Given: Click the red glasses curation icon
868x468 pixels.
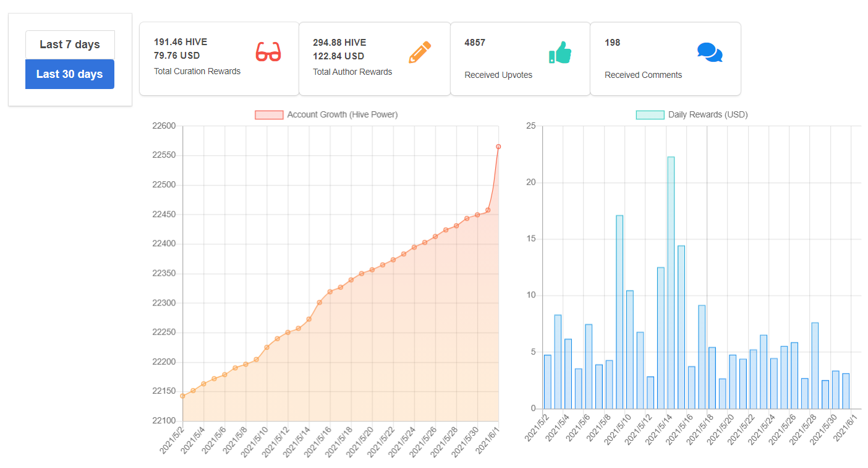Looking at the screenshot, I should pyautogui.click(x=268, y=52).
